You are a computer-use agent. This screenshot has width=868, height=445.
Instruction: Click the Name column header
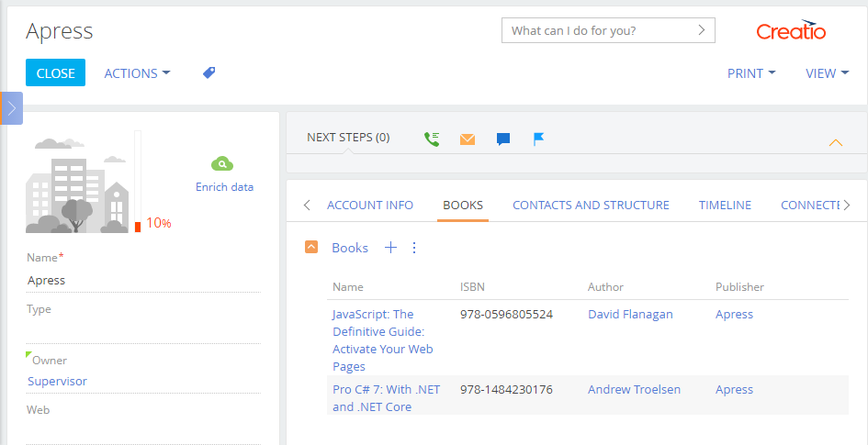347,287
